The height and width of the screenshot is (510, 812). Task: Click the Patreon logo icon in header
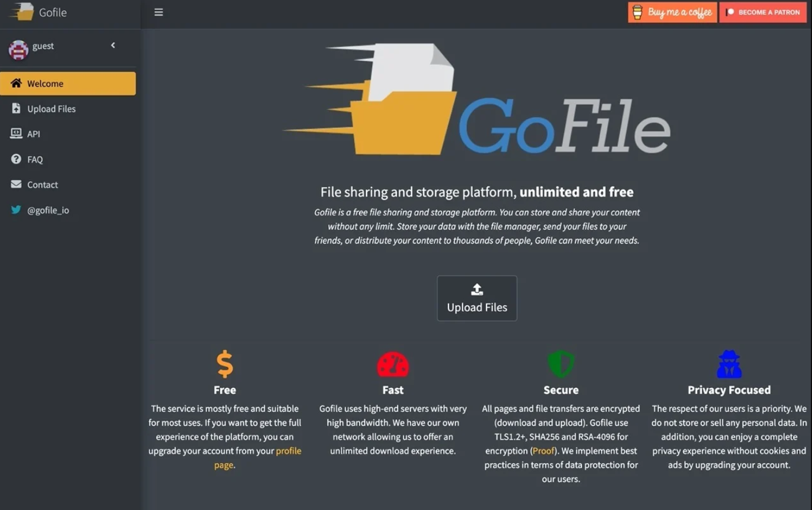(730, 12)
